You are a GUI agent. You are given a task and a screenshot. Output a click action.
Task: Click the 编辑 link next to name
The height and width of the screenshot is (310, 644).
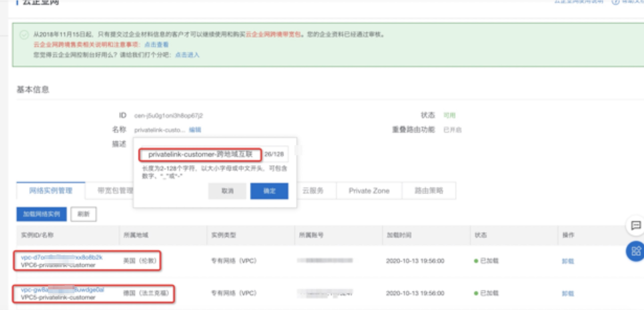coord(195,130)
